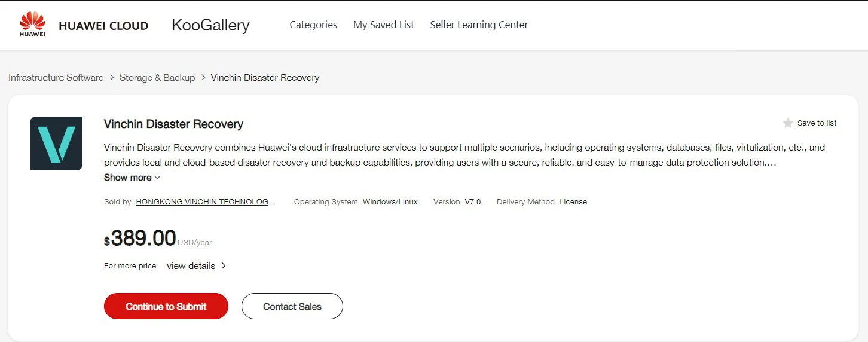Click the Save to list star icon

[x=788, y=123]
